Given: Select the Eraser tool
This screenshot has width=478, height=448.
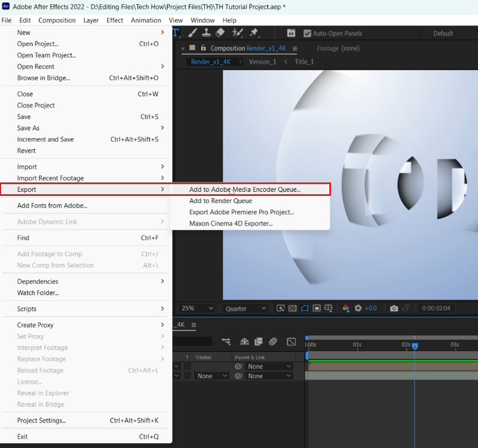Looking at the screenshot, I should [220, 32].
